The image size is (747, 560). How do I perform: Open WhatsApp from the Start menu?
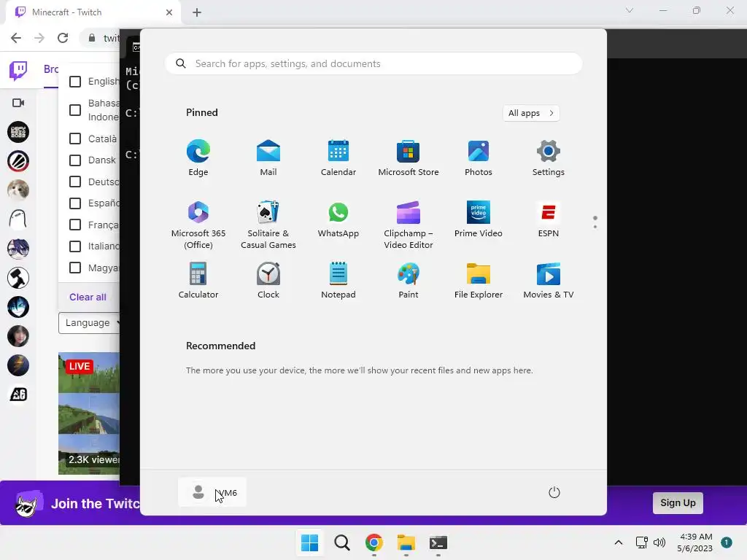coord(338,219)
